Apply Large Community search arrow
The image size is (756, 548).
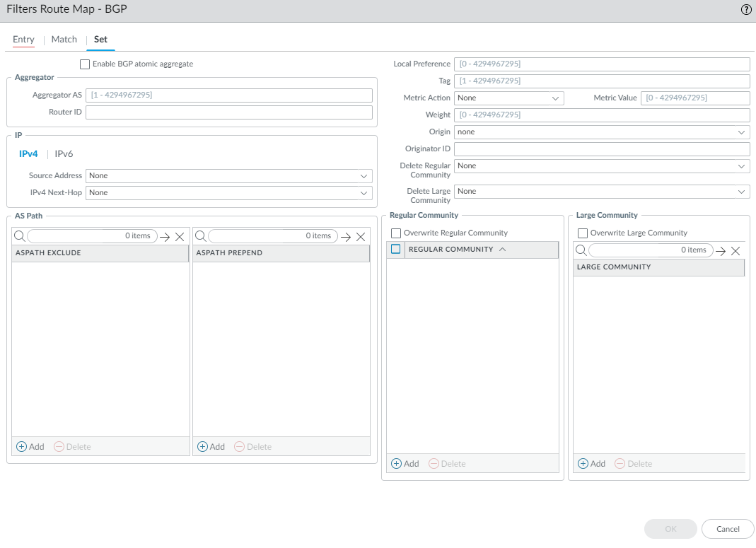tap(721, 250)
